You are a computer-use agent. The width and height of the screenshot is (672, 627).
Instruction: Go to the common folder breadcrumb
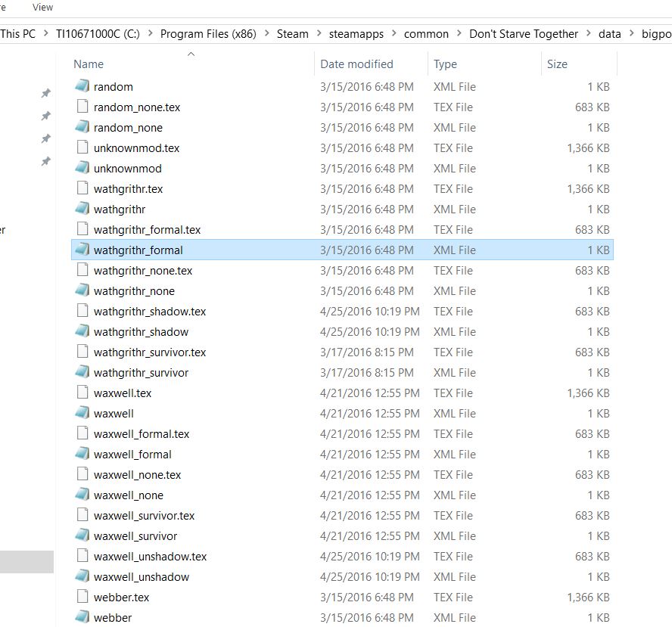click(426, 34)
